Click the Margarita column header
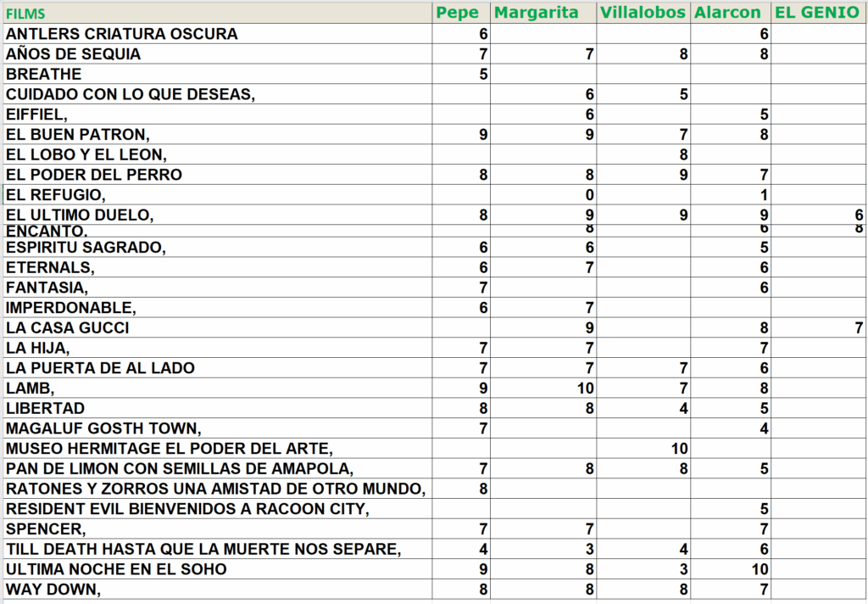The width and height of the screenshot is (868, 604). click(536, 13)
